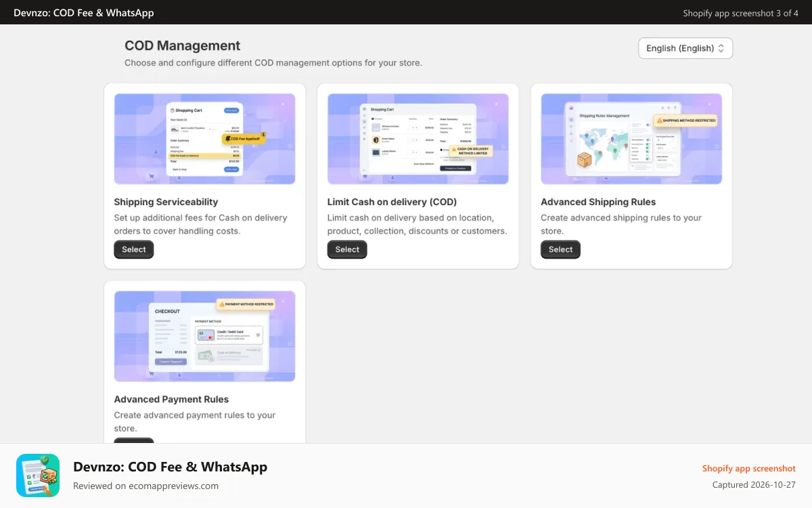Open the Advanced Payment Rules preview image
812x508 pixels.
click(205, 336)
